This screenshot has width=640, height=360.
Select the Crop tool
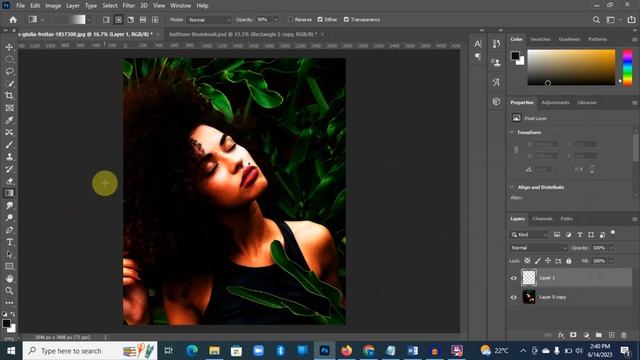pyautogui.click(x=9, y=96)
